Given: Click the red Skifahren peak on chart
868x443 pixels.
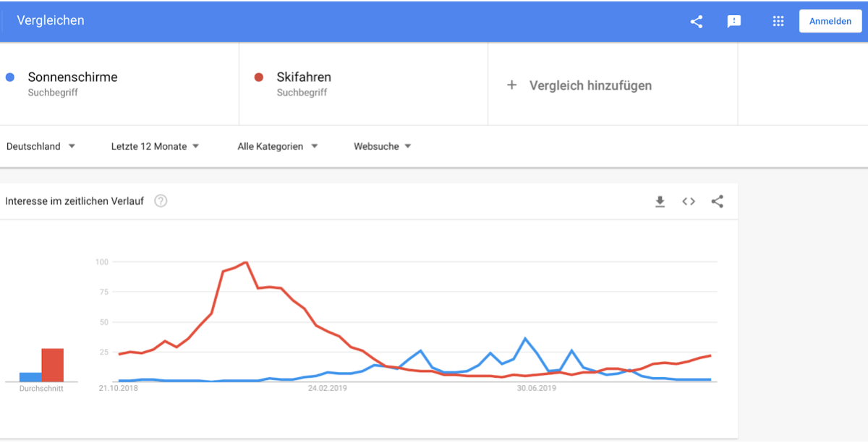Looking at the screenshot, I should click(246, 263).
